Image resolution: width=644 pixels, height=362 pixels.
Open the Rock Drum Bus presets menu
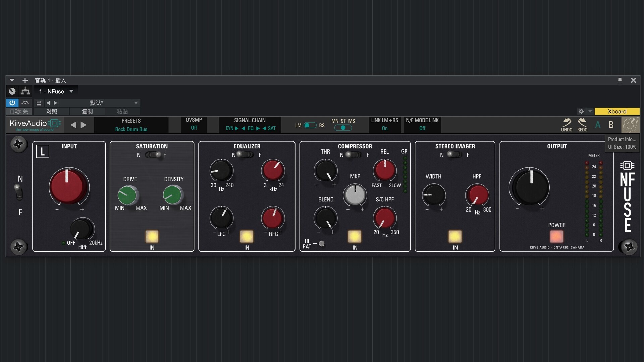(x=131, y=129)
